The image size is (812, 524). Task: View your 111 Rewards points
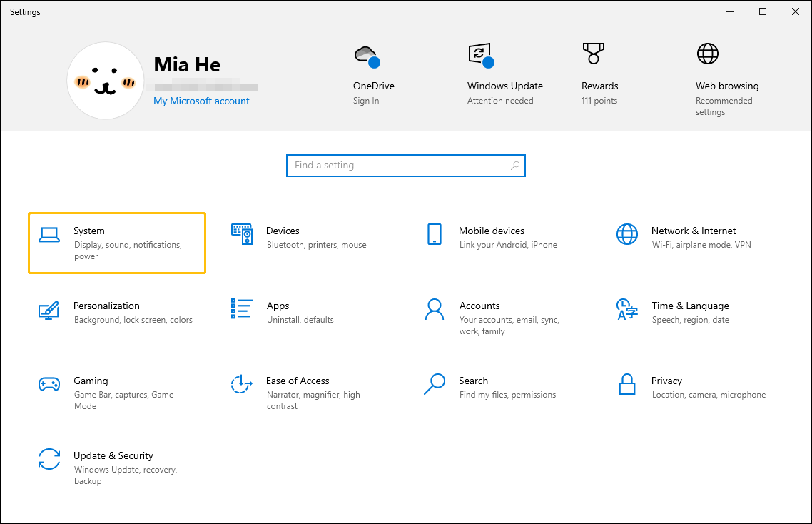point(599,74)
